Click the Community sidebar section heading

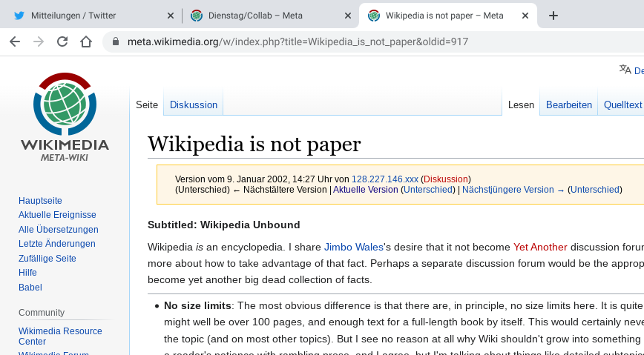click(x=42, y=312)
